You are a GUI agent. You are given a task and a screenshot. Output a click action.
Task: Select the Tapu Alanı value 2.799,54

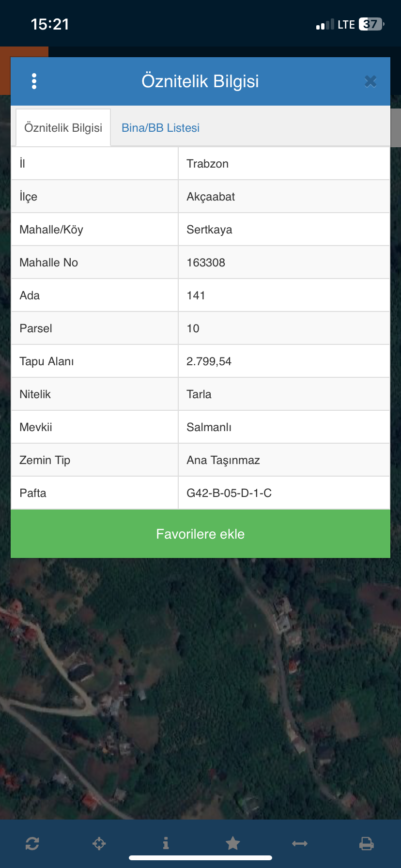[x=209, y=361]
